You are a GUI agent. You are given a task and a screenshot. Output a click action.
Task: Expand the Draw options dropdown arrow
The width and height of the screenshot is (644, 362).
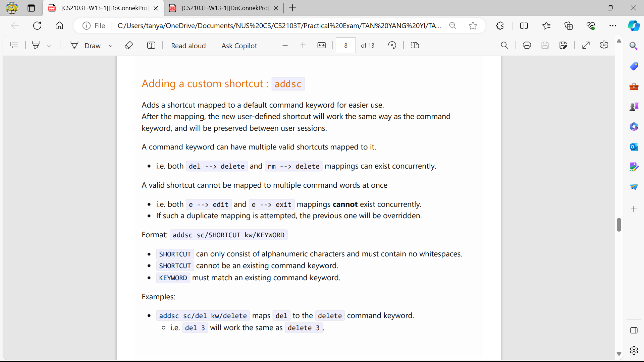click(x=111, y=46)
